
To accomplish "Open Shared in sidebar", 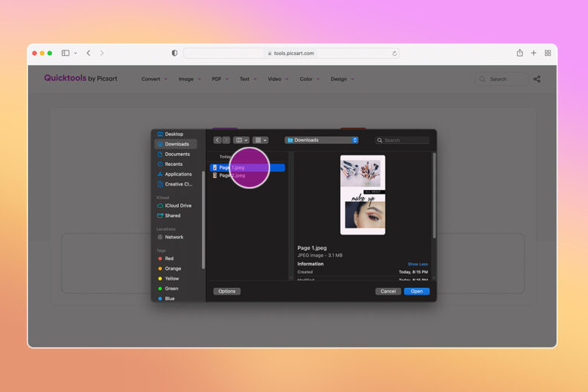I will tap(175, 216).
